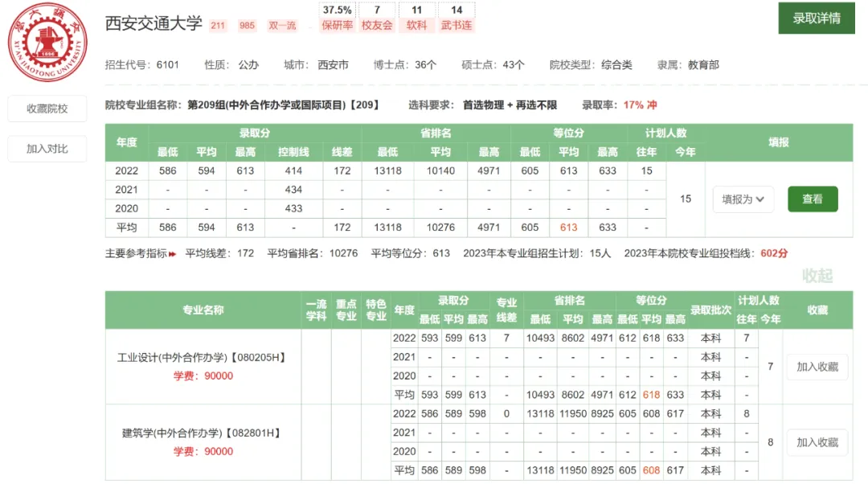Open the 录取详情 admission details
Image resolution: width=868 pixels, height=484 pixels.
[x=816, y=18]
